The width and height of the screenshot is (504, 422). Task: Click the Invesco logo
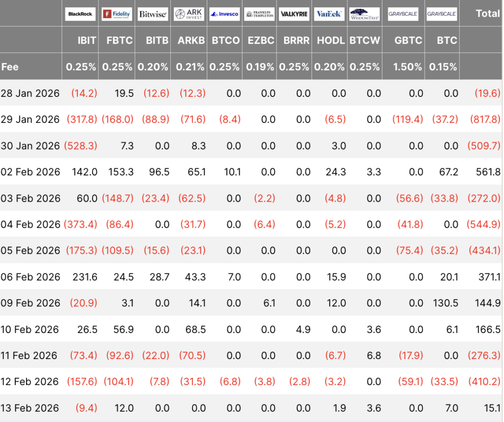pyautogui.click(x=224, y=14)
